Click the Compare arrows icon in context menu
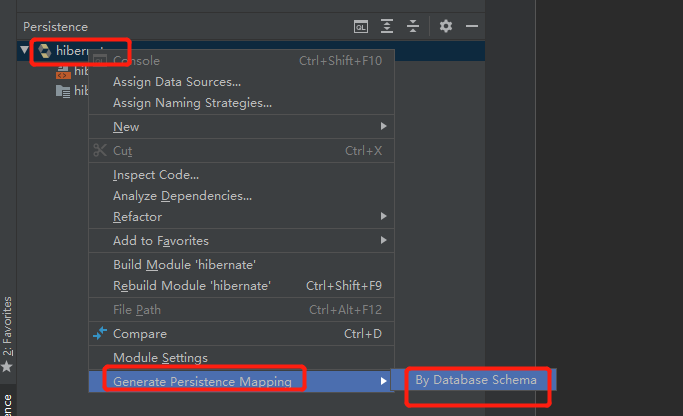The width and height of the screenshot is (683, 416). tap(100, 334)
